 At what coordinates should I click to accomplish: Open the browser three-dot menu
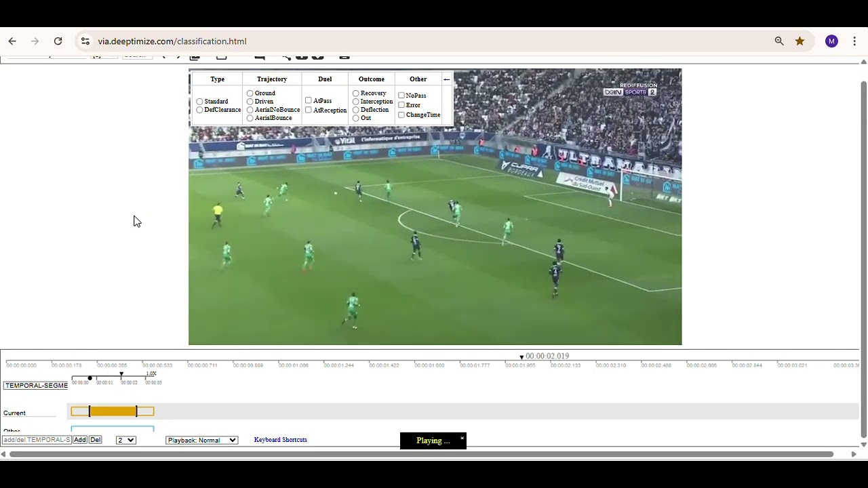[854, 41]
